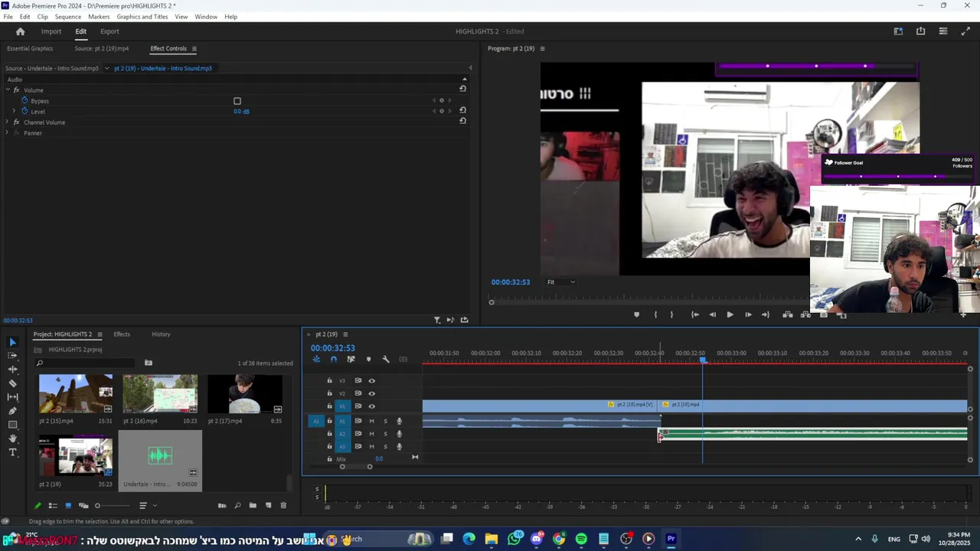Switch to the History tab
Viewport: 980px width, 551px height.
pyautogui.click(x=161, y=334)
